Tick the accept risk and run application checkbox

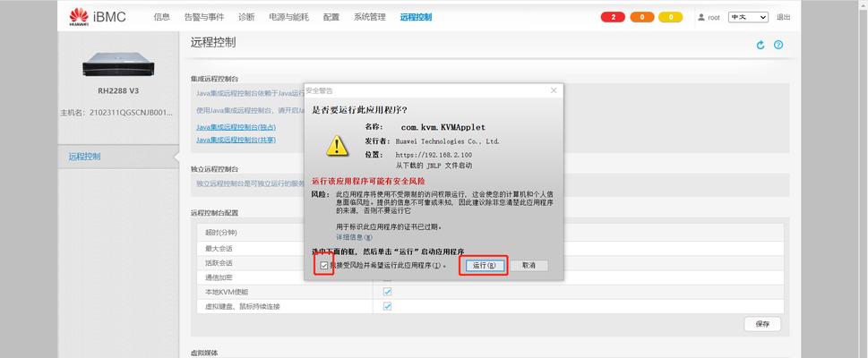coord(324,266)
